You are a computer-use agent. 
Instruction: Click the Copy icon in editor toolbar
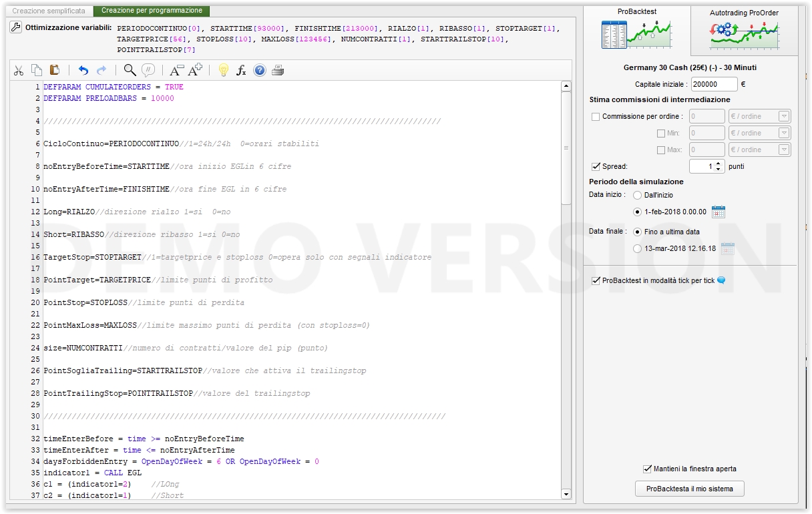37,70
